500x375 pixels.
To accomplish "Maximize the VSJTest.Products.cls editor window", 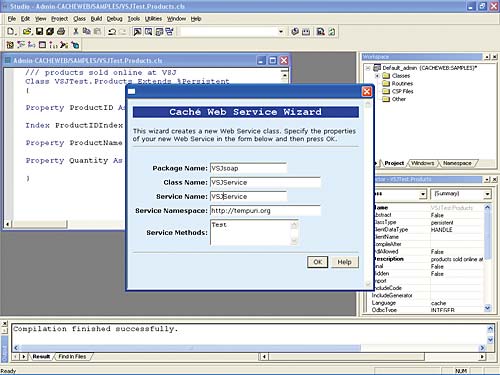I will [x=273, y=60].
